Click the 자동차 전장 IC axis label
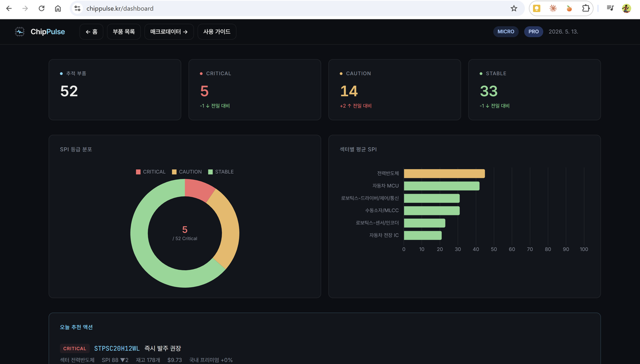Screen dimensions: 640x364 click(x=384, y=235)
